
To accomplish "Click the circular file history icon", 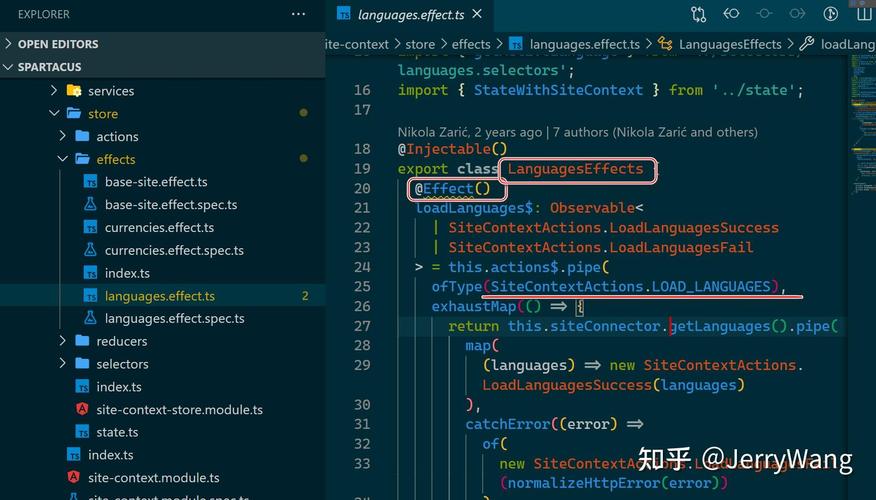I will point(831,14).
